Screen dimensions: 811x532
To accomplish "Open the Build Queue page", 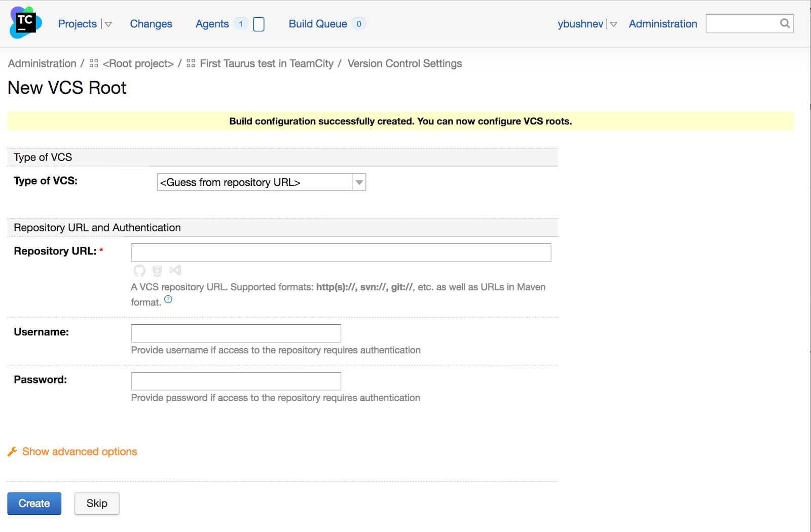I will [318, 24].
